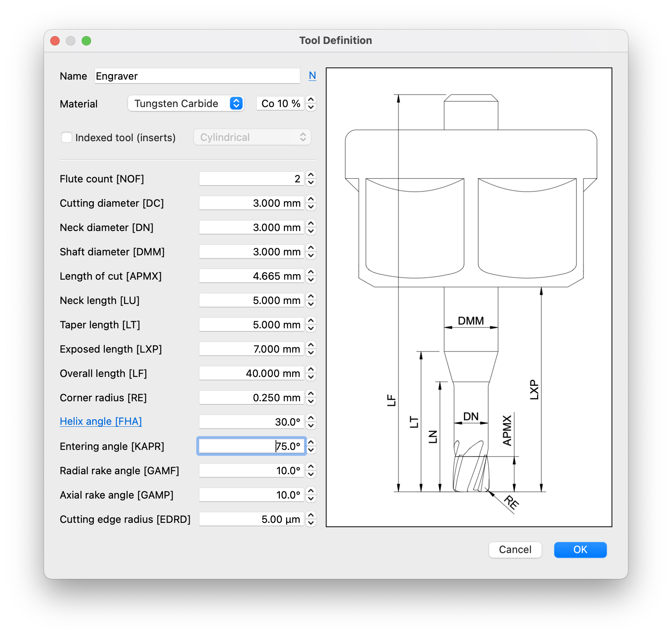
Task: Click the Length of cut [APMX] value field
Action: click(x=251, y=276)
